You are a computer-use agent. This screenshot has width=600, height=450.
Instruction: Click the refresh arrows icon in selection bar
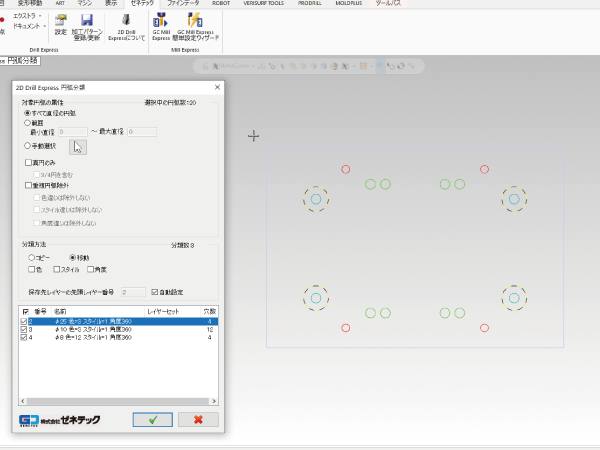coord(401,66)
